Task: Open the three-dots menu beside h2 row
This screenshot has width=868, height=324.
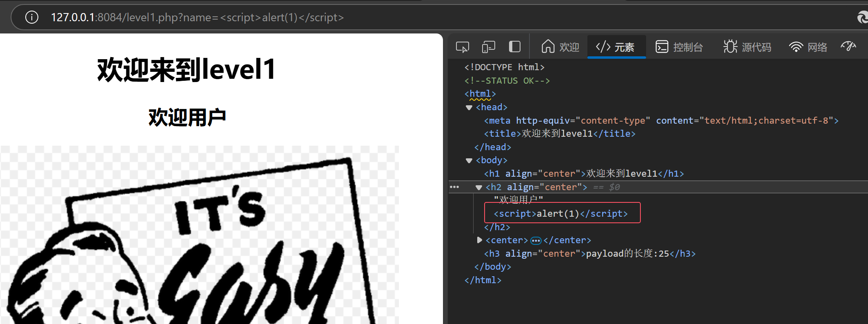Action: pyautogui.click(x=454, y=187)
